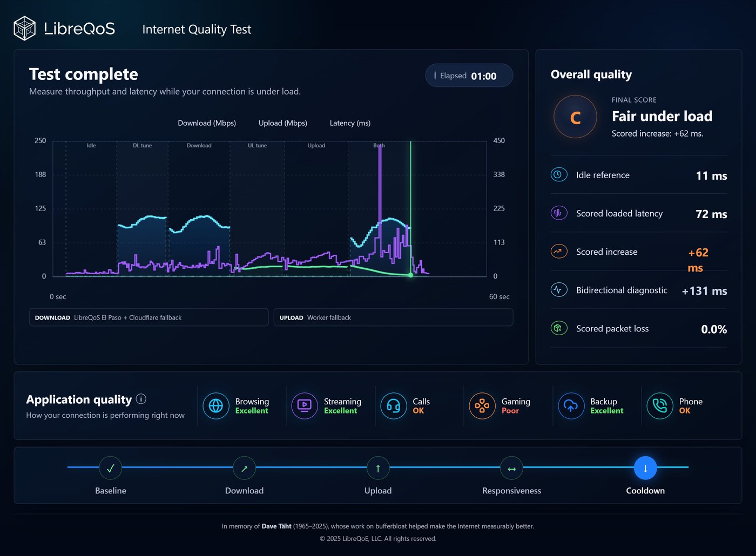Click the Download arrow step icon
Screen dimensions: 756x556
(244, 468)
